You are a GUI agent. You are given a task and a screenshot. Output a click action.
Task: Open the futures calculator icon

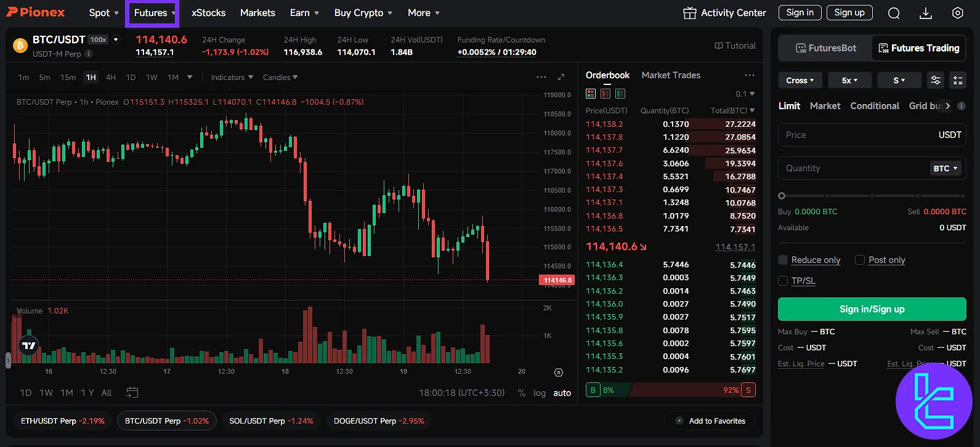(957, 80)
